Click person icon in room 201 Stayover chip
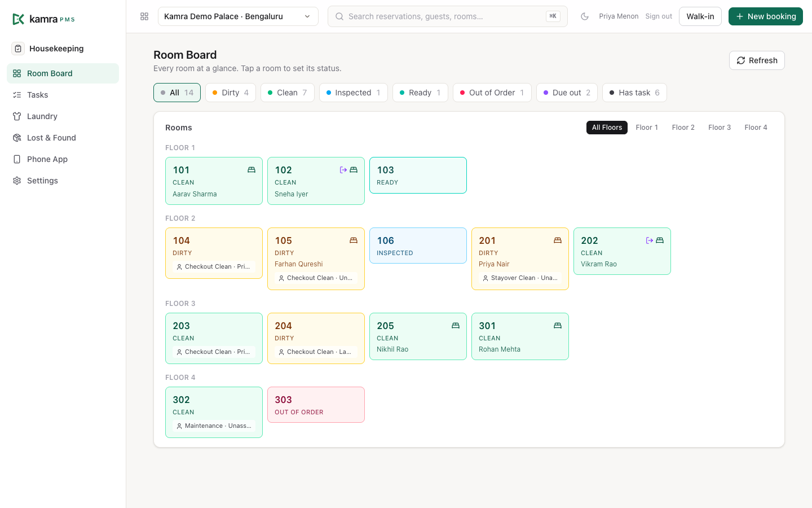This screenshot has width=812, height=508. (x=486, y=278)
